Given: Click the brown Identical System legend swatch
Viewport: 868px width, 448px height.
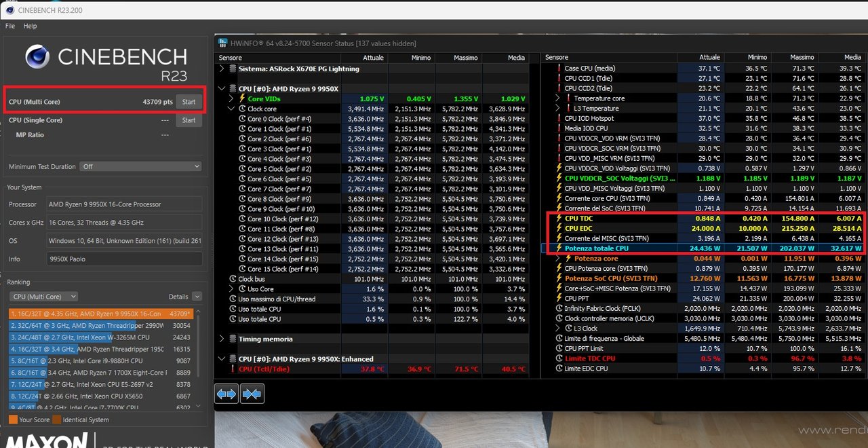Looking at the screenshot, I should click(x=57, y=420).
